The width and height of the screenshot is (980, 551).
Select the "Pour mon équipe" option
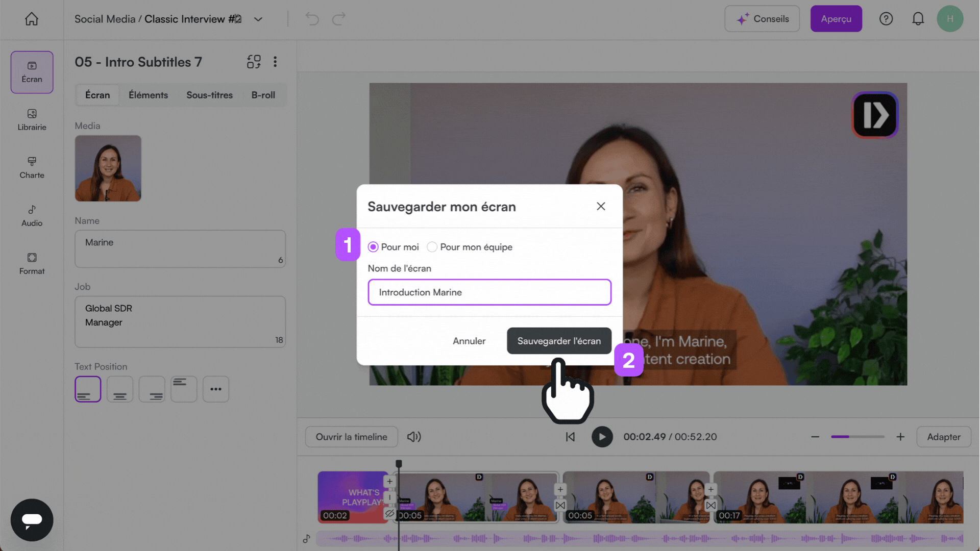pyautogui.click(x=432, y=247)
